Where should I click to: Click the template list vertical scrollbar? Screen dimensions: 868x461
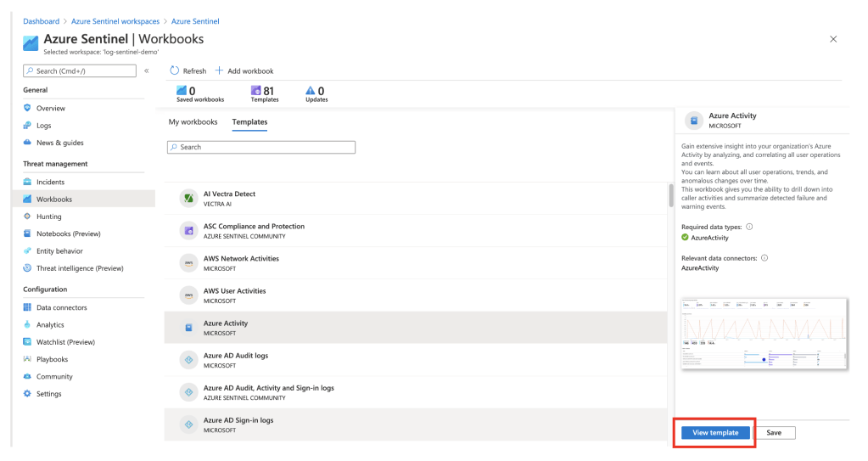click(x=670, y=197)
